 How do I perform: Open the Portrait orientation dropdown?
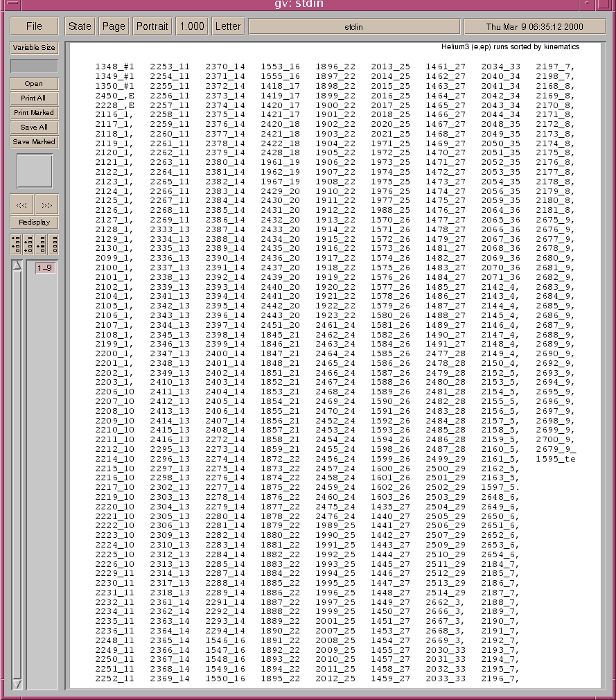coord(152,26)
